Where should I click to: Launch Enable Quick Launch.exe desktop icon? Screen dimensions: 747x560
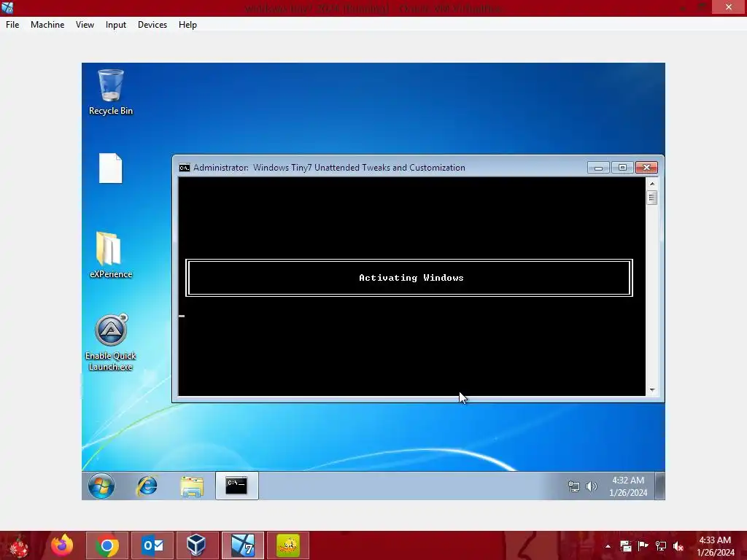click(111, 342)
